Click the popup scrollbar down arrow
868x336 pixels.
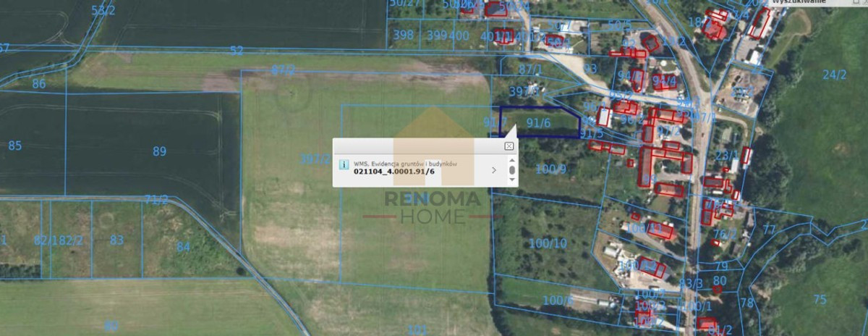click(512, 181)
